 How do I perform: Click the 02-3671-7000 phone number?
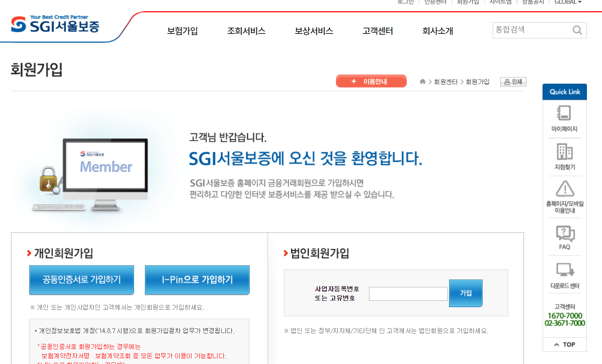point(565,323)
